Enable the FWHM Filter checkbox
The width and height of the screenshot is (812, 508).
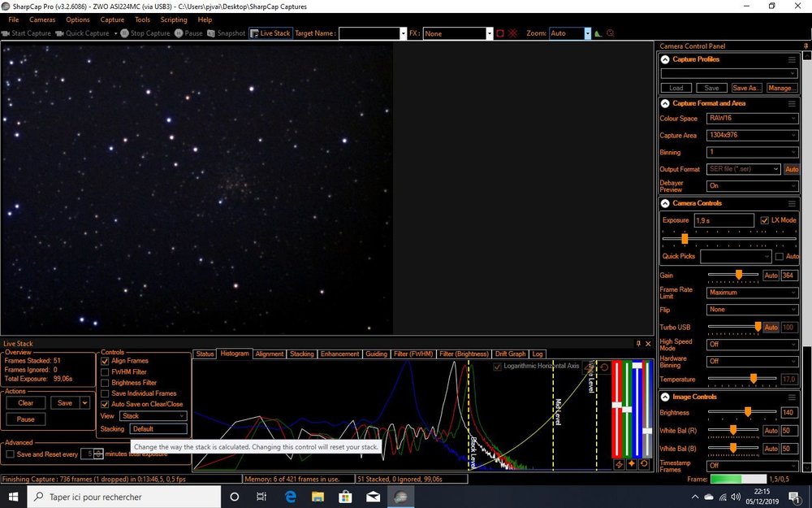104,371
